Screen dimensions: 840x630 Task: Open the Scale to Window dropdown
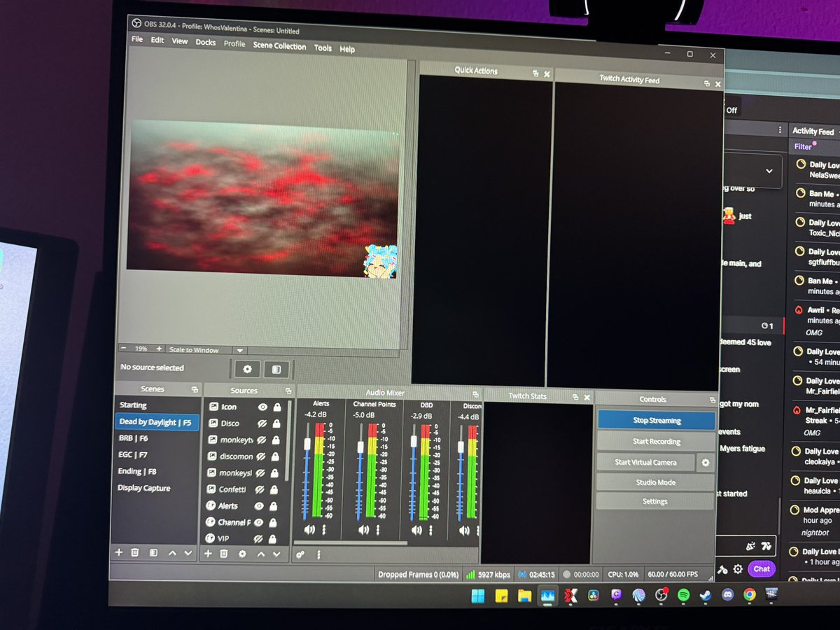(x=239, y=350)
